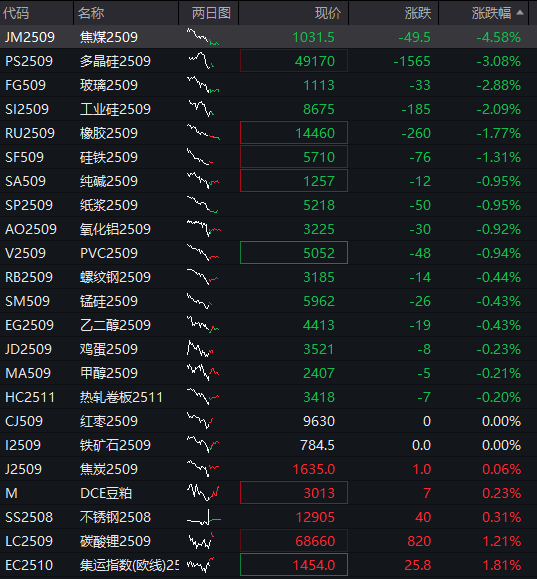Open the 热轧卷板2511 two-day mini chart
Viewport: 537px width, 579px height.
(x=203, y=397)
